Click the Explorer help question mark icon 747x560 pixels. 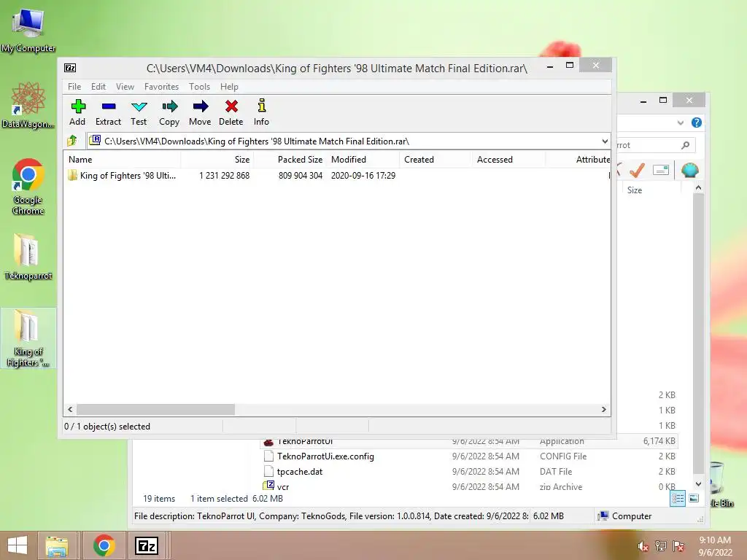click(697, 122)
